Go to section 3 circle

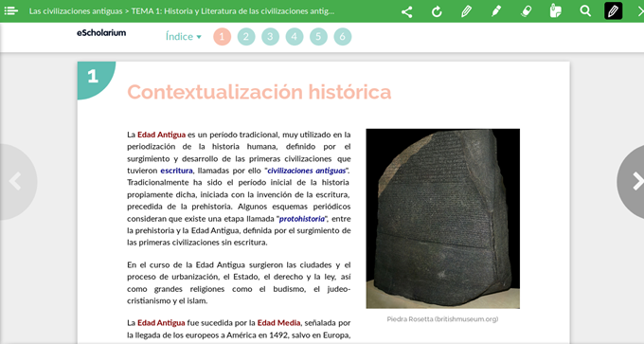[270, 37]
